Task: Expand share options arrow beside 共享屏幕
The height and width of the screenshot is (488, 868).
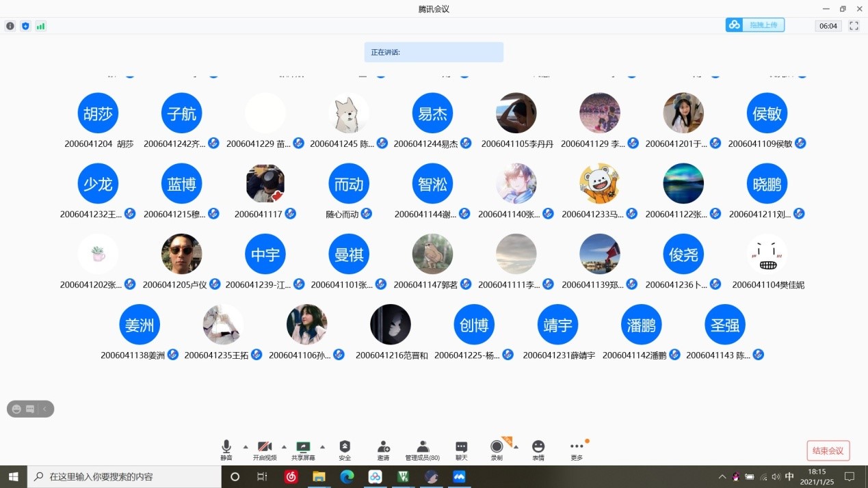Action: point(323,447)
